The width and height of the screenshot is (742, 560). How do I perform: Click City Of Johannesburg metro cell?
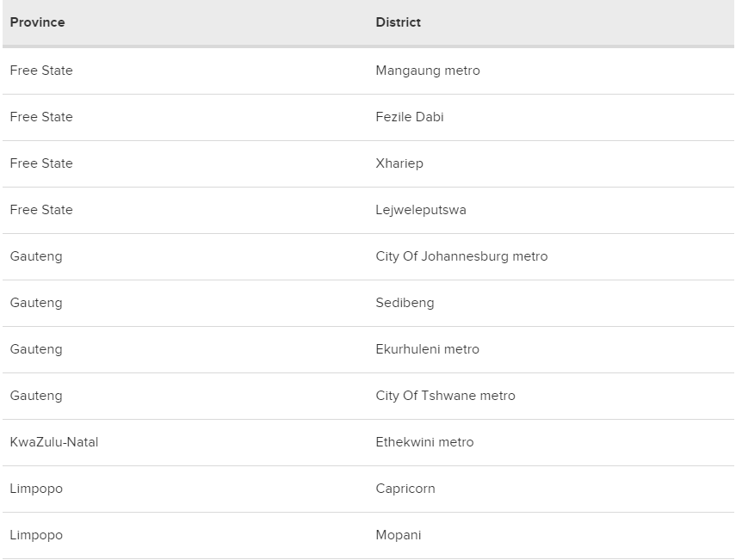pyautogui.click(x=461, y=255)
